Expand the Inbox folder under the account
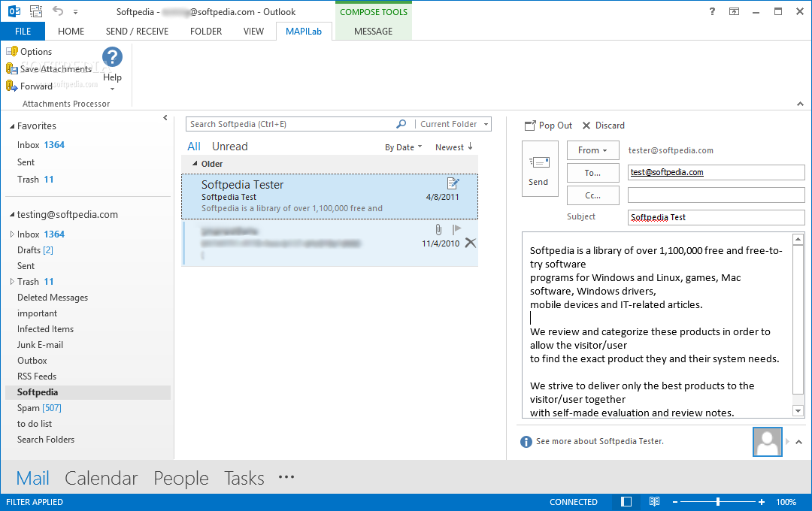The height and width of the screenshot is (511, 812). [x=12, y=234]
